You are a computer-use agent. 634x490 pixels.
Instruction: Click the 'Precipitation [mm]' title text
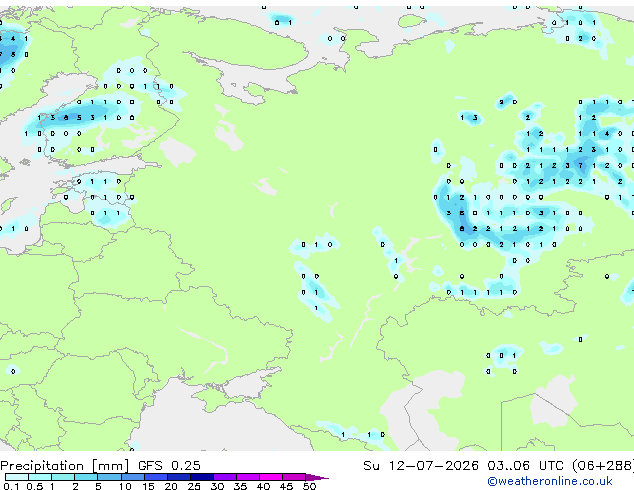click(65, 466)
